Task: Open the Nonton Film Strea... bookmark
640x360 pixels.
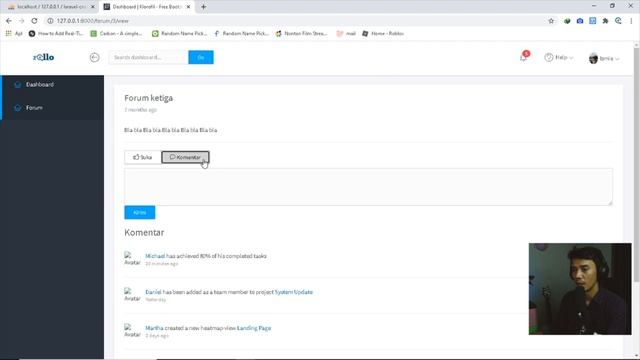Action: [301, 33]
